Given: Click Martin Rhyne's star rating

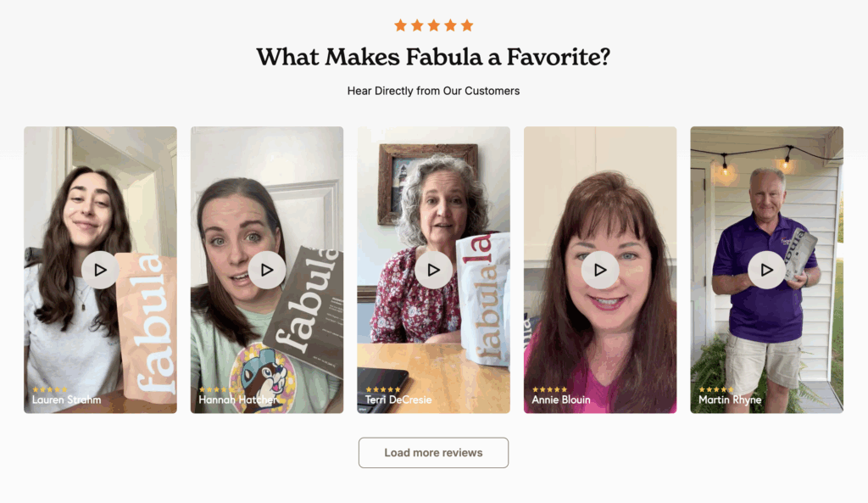Looking at the screenshot, I should (x=715, y=389).
